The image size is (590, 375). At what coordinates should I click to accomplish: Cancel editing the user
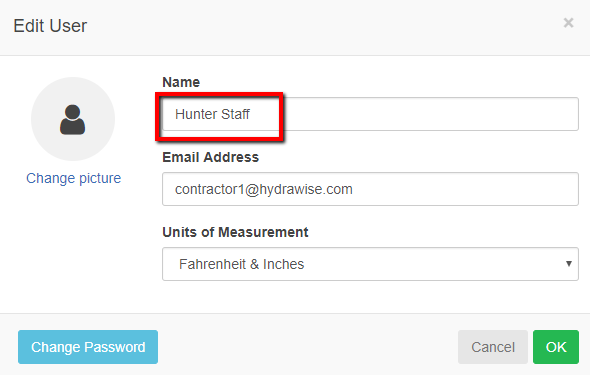[x=493, y=347]
